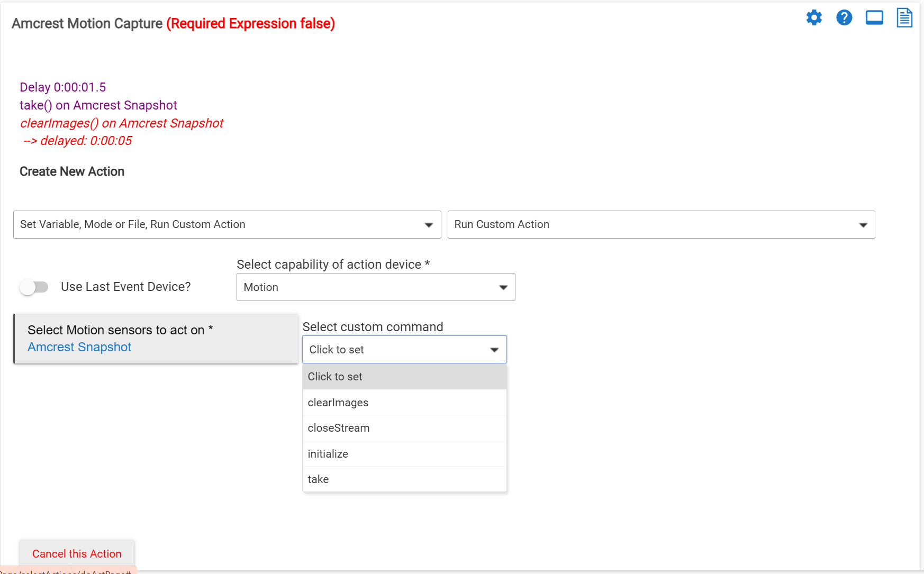This screenshot has width=924, height=574.
Task: Click the display monitor icon
Action: (874, 18)
